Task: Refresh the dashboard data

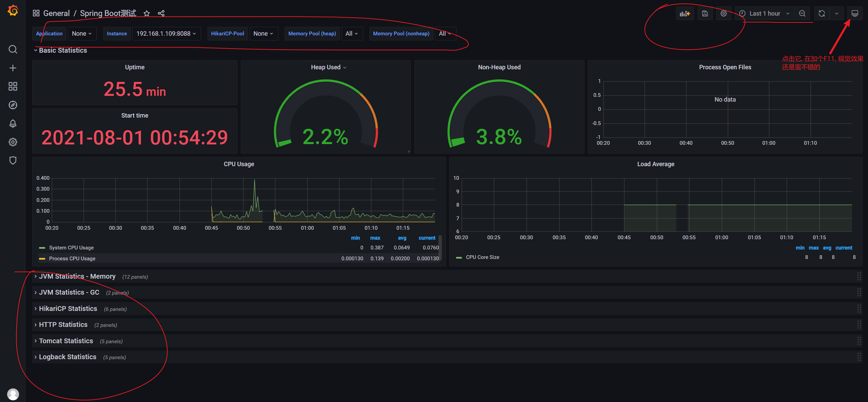Action: (821, 13)
